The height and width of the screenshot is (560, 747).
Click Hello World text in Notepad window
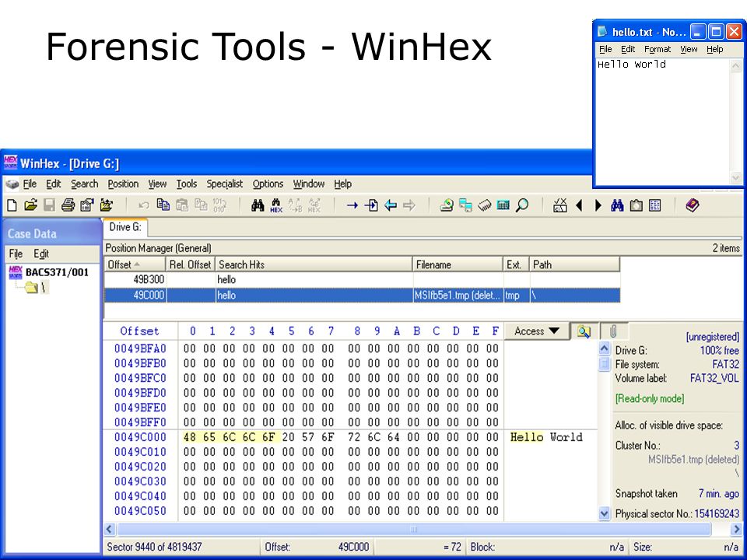pos(632,65)
